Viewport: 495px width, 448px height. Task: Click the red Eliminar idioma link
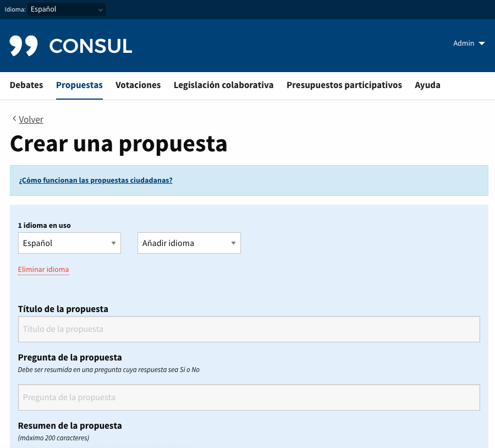43,269
